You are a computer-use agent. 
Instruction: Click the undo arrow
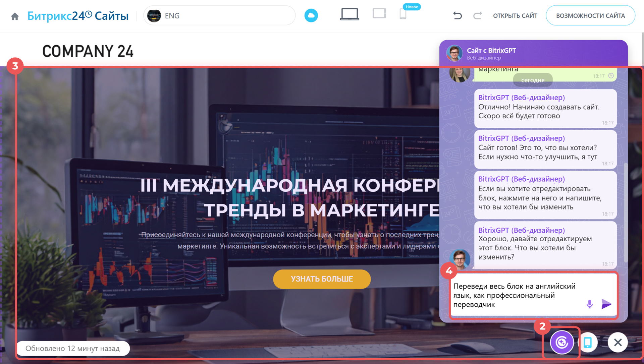click(457, 15)
